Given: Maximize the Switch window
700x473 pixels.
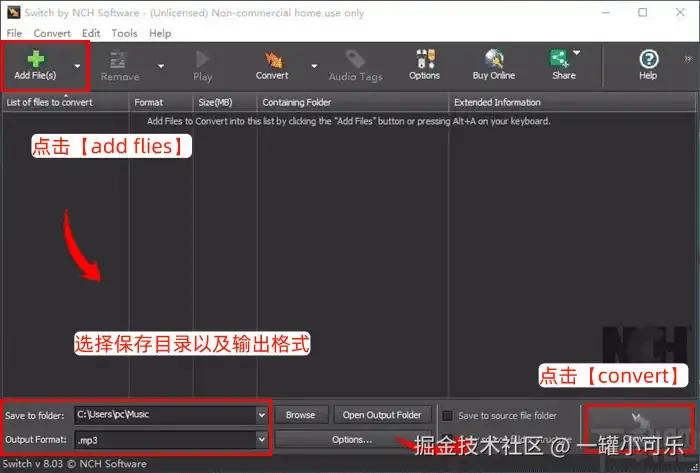Looking at the screenshot, I should pyautogui.click(x=642, y=12).
